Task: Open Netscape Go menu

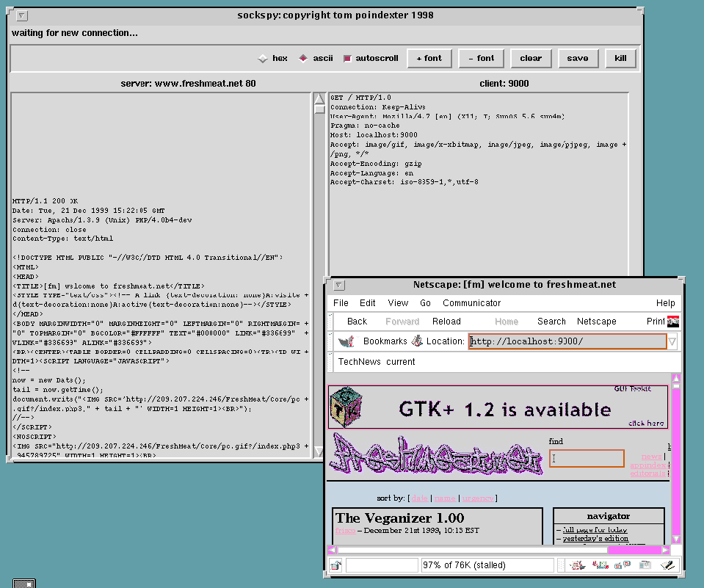Action: tap(425, 303)
